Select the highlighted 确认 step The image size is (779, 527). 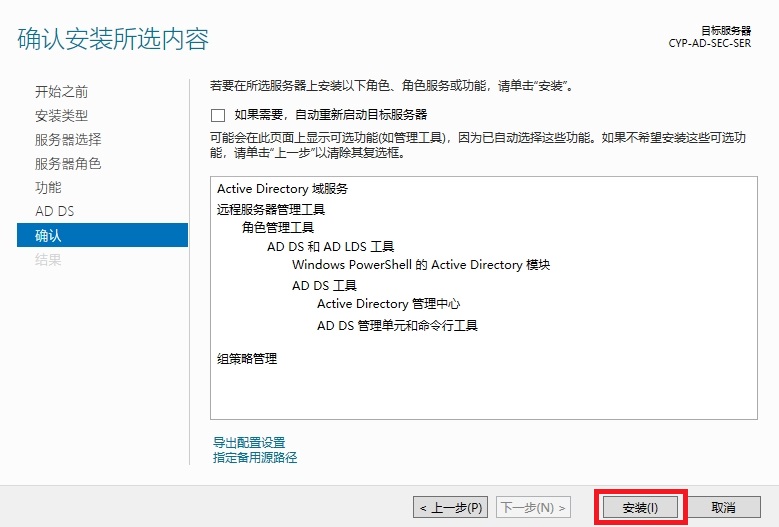coord(102,235)
